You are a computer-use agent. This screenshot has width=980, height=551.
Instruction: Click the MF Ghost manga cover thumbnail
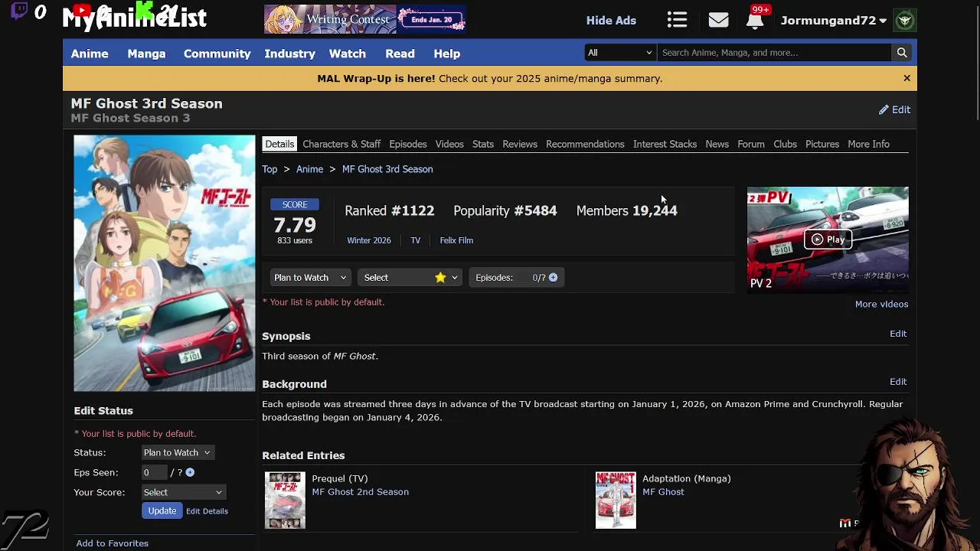(x=616, y=500)
